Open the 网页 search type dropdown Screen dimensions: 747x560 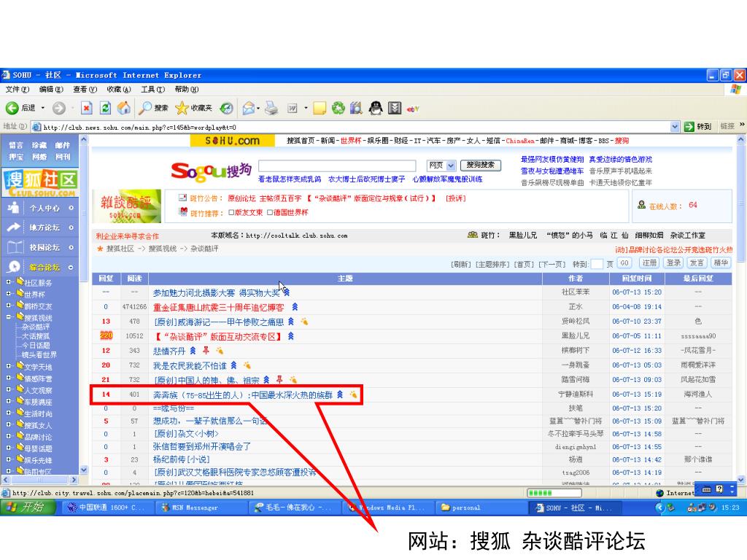[451, 166]
